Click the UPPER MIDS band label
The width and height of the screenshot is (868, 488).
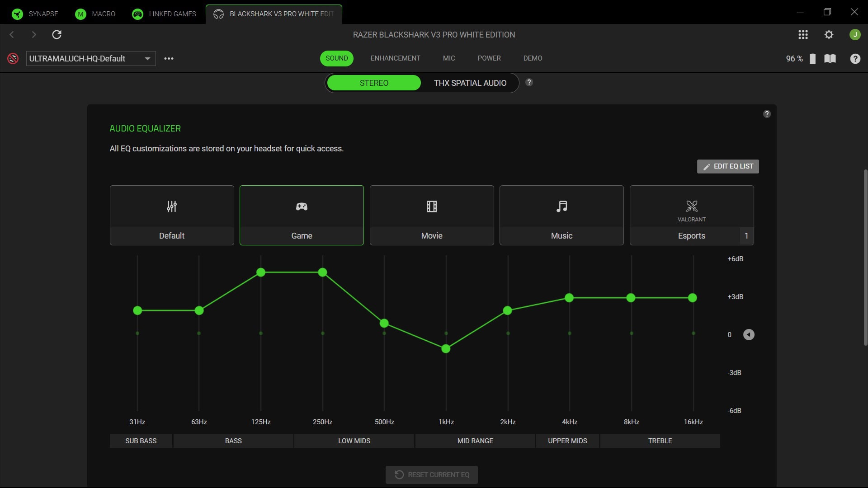[x=567, y=441]
